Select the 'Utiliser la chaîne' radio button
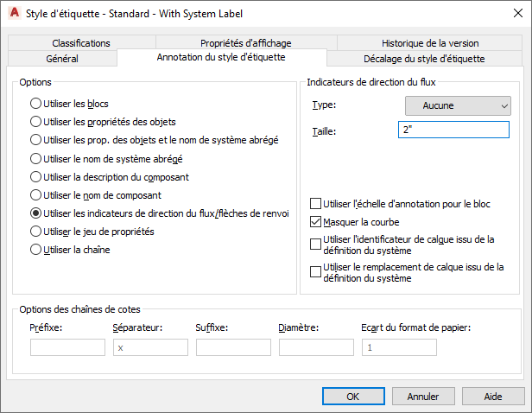The height and width of the screenshot is (413, 532). click(35, 250)
